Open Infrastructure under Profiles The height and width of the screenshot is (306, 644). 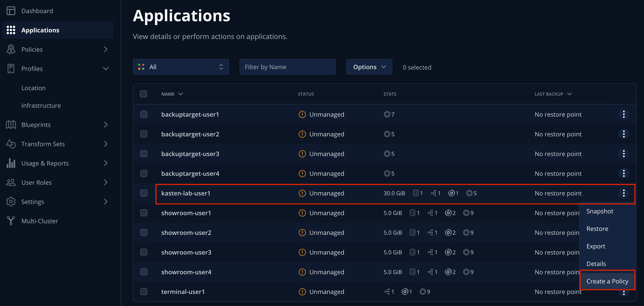[41, 106]
